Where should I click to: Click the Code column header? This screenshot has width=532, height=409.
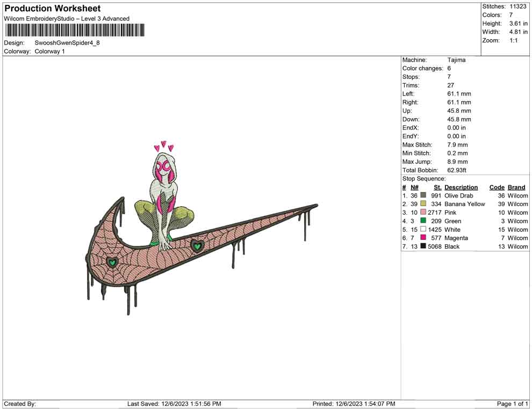(x=497, y=187)
